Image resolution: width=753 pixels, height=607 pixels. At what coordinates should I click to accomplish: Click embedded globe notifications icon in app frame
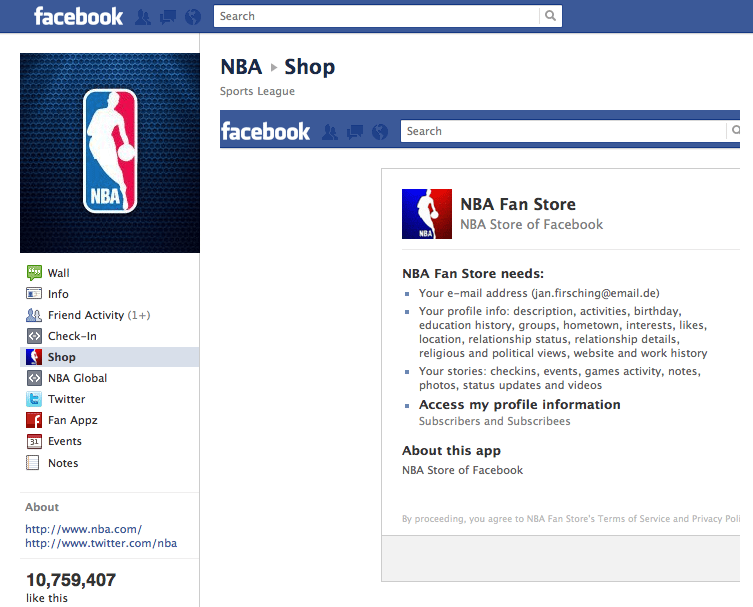[380, 132]
